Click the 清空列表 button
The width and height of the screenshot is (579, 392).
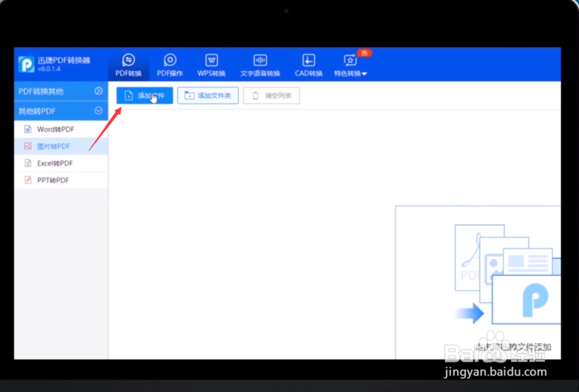tap(272, 96)
